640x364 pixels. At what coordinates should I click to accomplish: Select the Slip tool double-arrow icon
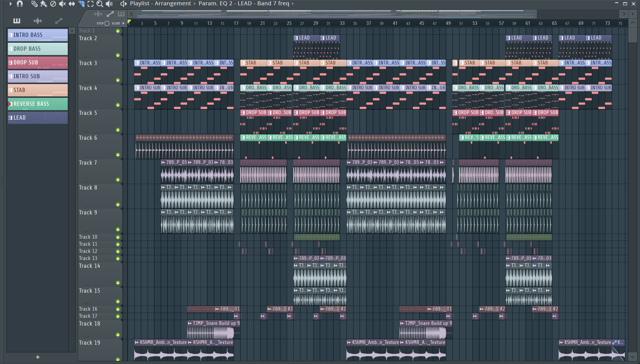tap(72, 4)
